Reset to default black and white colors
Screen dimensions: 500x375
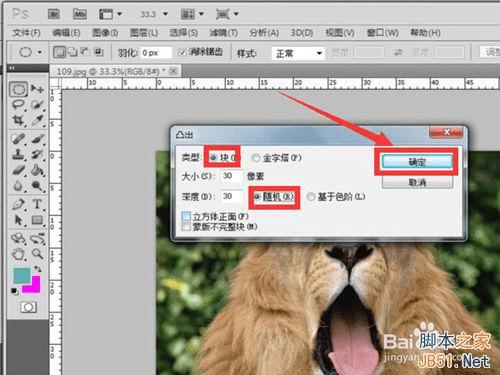(x=14, y=291)
